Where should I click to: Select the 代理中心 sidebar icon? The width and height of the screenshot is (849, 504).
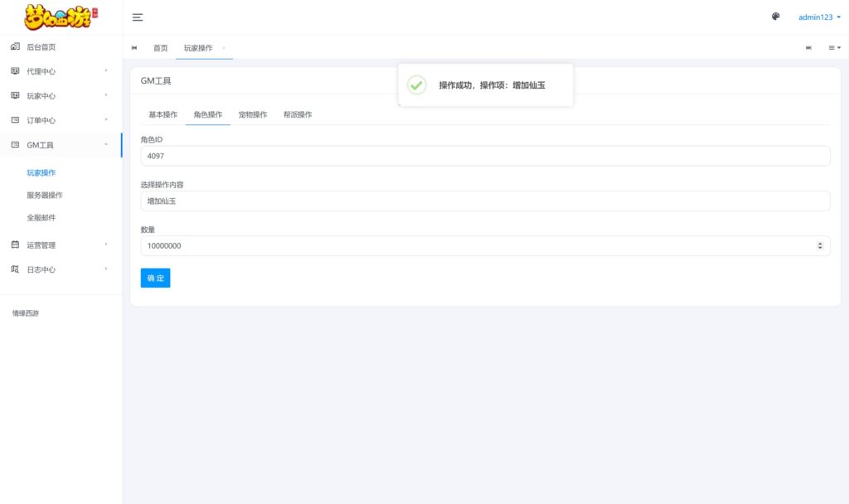14,71
